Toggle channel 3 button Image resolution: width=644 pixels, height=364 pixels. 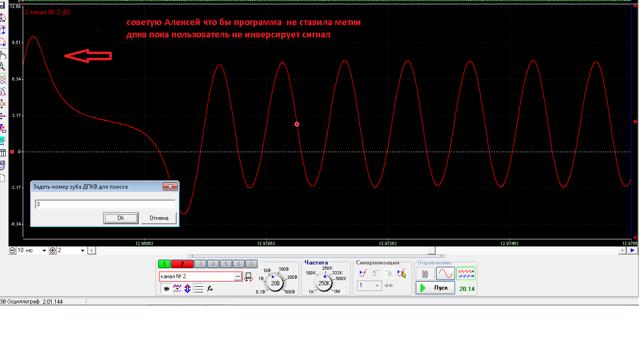[x=200, y=264]
